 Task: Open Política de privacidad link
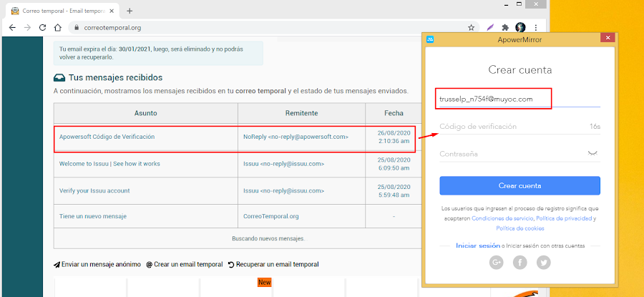pyautogui.click(x=564, y=218)
